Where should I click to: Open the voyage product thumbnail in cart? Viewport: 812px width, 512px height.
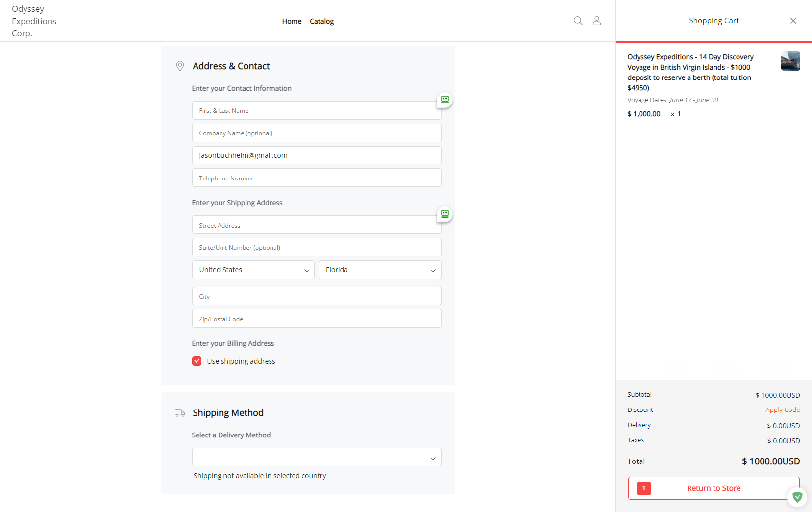(x=790, y=61)
